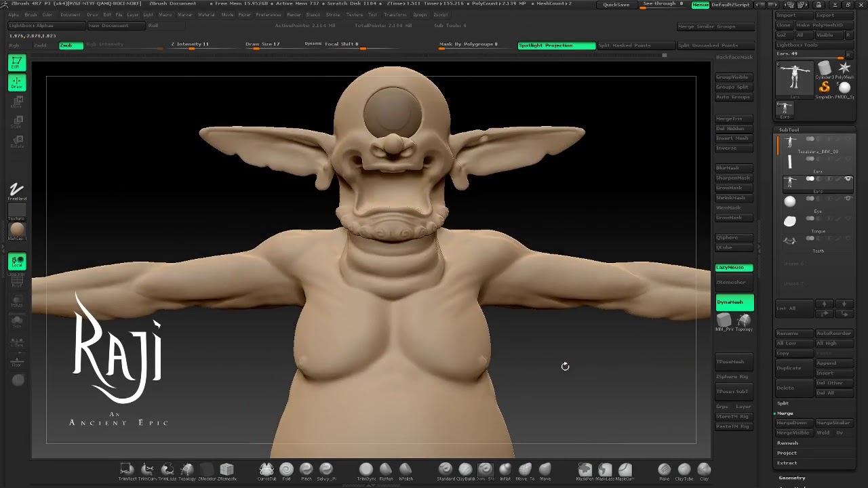Open the Alpha menu
This screenshot has height=488, width=868.
coord(14,15)
